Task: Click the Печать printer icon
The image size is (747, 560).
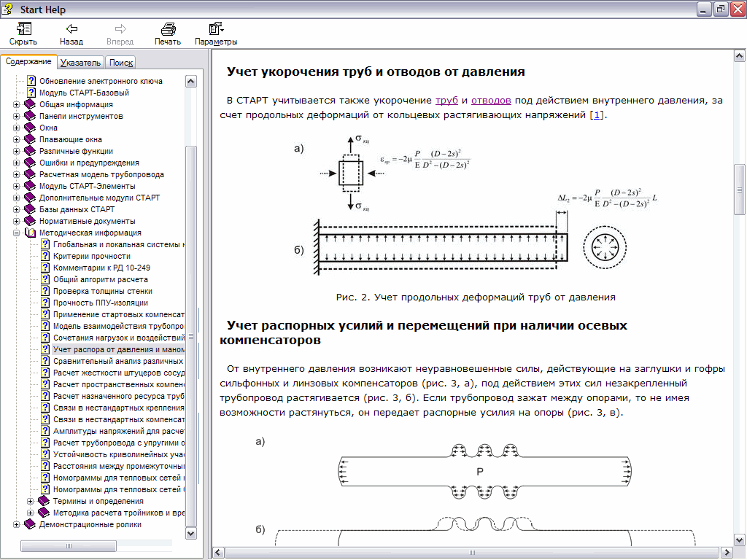Action: pos(168,29)
